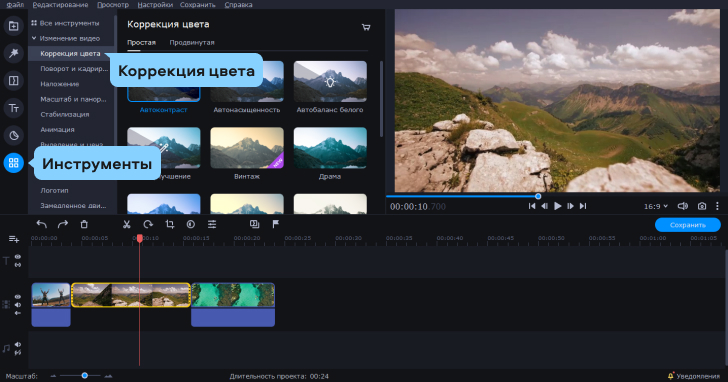Open the Настройки menu

tap(155, 5)
